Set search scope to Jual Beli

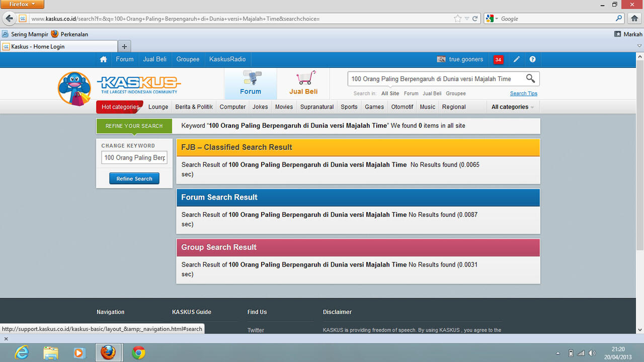pyautogui.click(x=432, y=94)
